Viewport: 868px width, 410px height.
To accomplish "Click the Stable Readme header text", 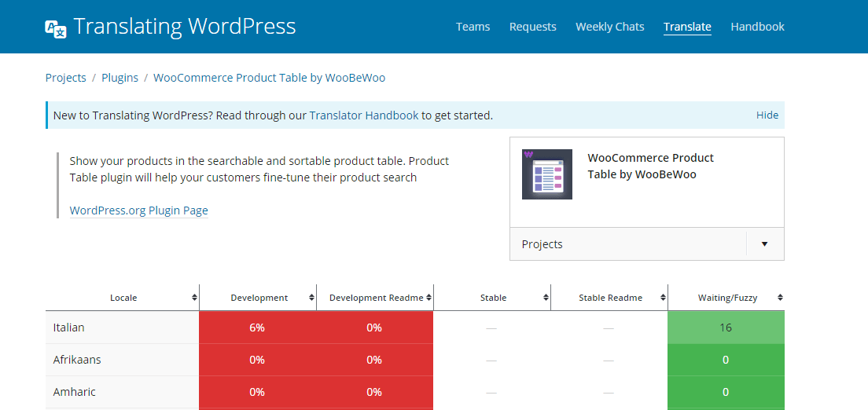I will (611, 298).
